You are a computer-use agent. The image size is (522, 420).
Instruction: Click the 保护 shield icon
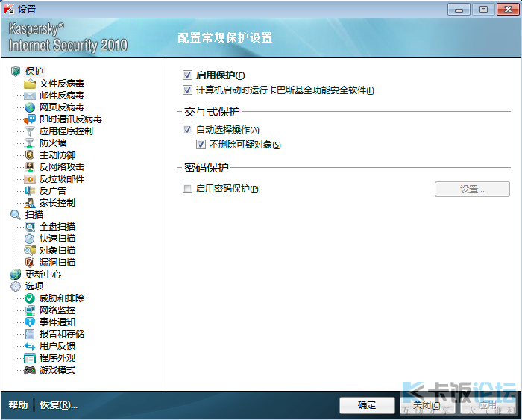16,72
